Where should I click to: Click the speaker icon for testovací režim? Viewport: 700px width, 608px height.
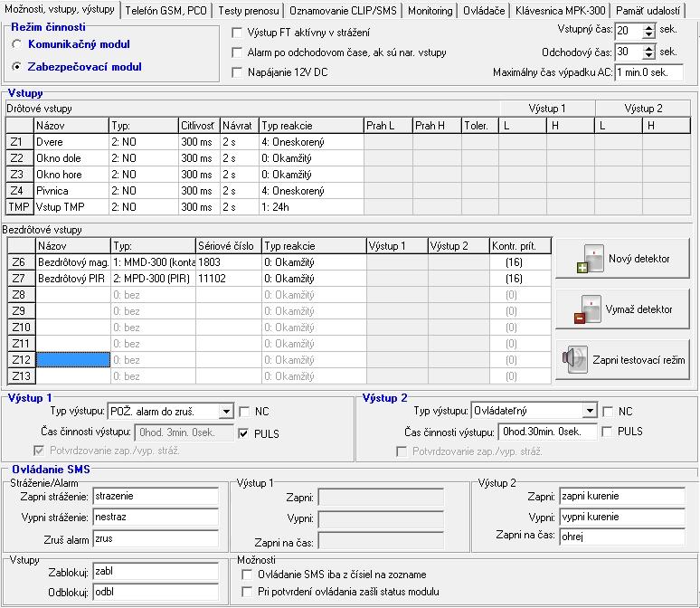(x=575, y=359)
